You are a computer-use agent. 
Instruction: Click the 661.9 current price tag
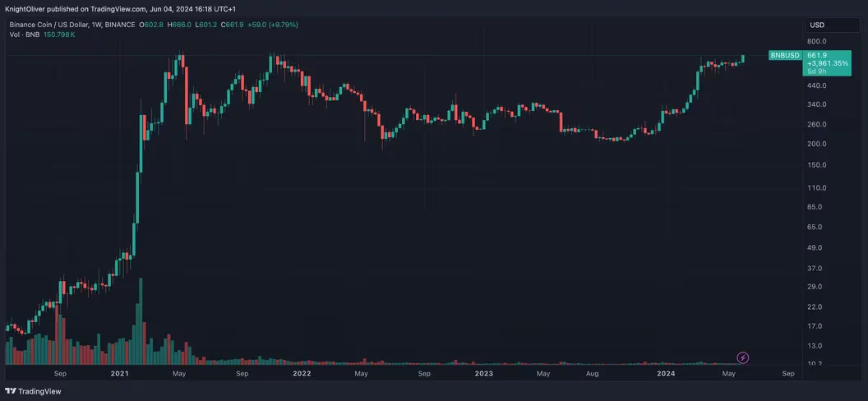[x=817, y=55]
